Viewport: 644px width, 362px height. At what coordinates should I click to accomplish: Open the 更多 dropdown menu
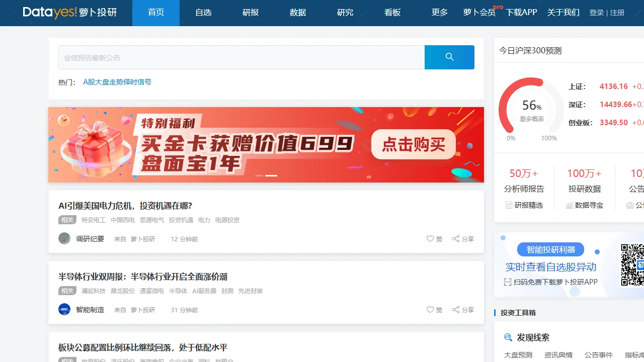[x=439, y=13]
